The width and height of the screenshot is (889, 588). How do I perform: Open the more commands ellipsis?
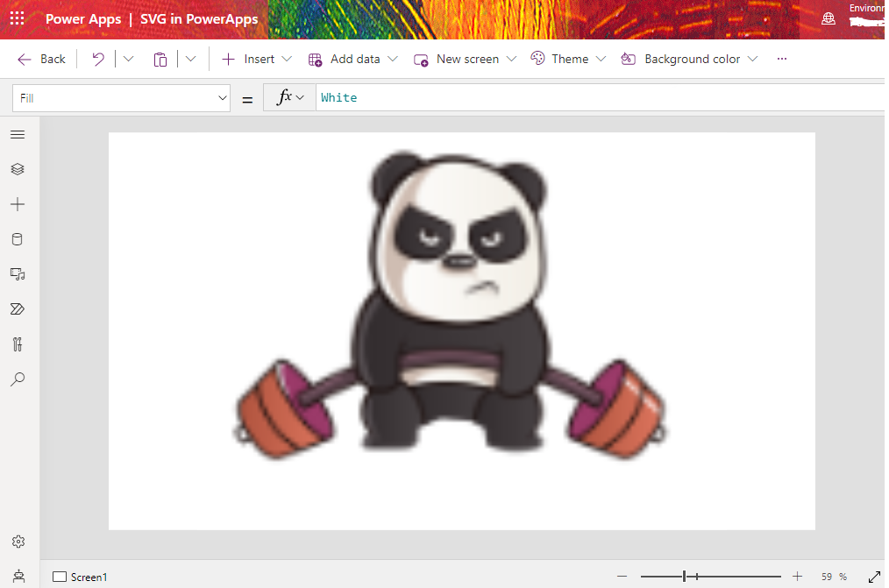(782, 59)
